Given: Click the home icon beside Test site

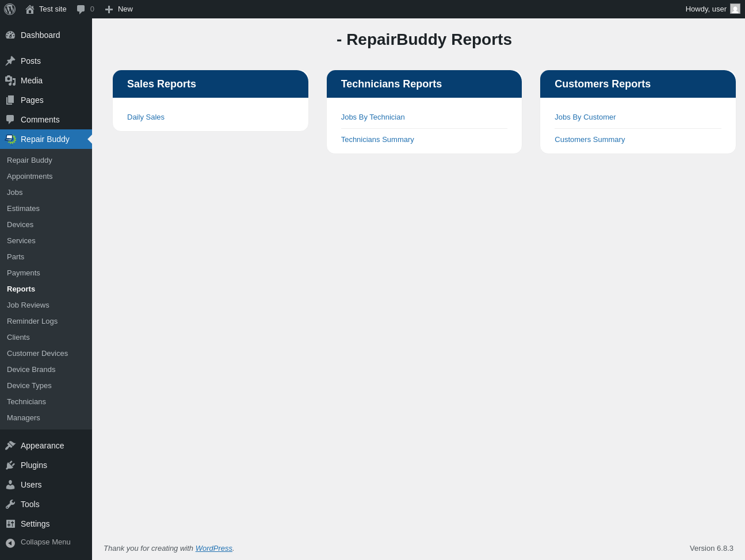Looking at the screenshot, I should (x=30, y=9).
